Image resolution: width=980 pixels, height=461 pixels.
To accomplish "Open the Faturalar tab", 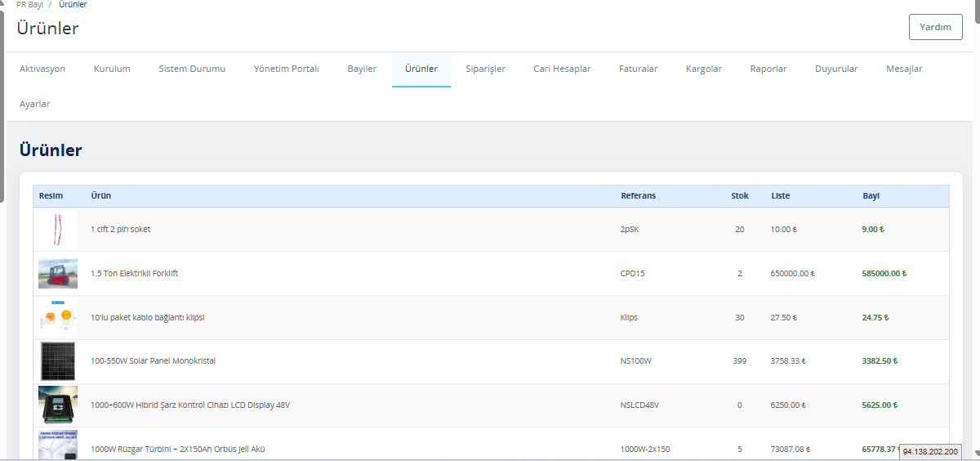I will [x=638, y=69].
